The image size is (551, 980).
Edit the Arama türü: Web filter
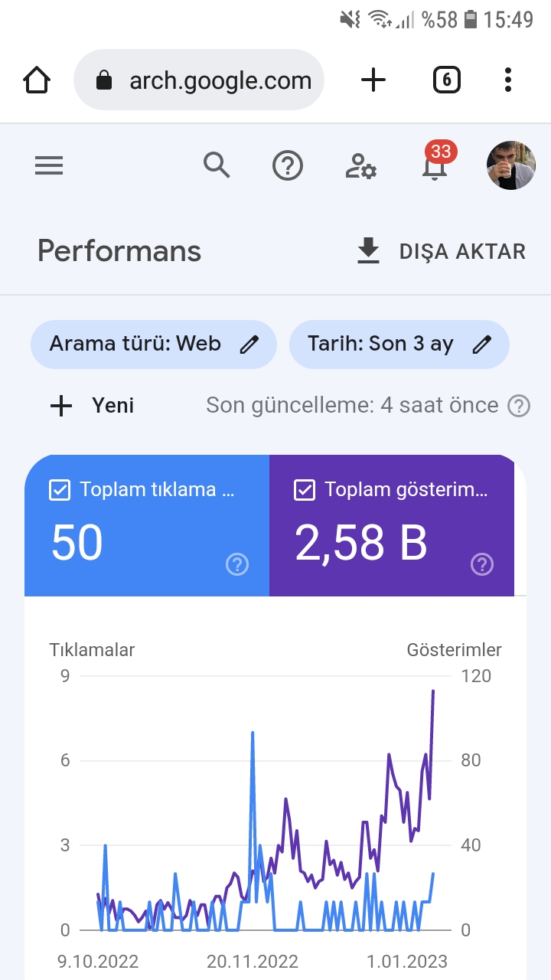pos(153,345)
